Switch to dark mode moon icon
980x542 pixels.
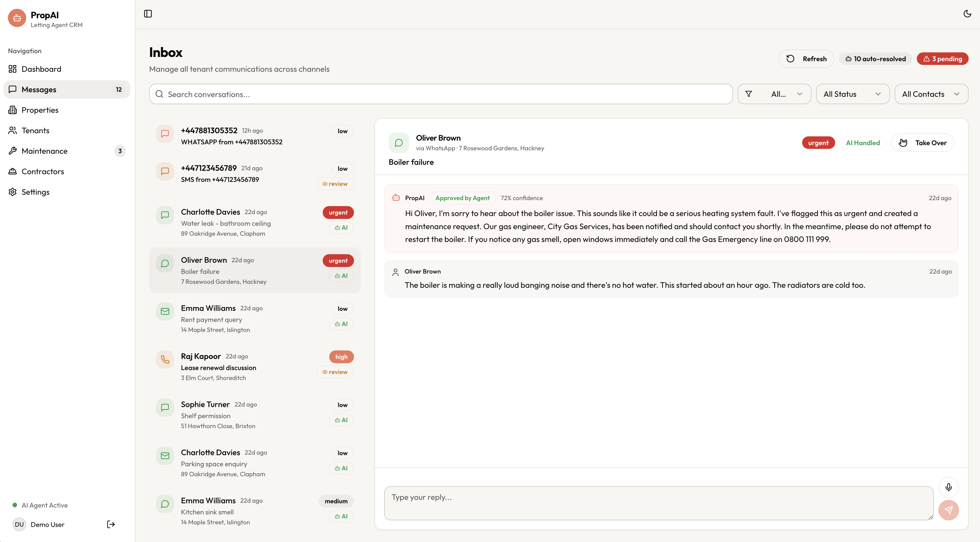point(967,14)
